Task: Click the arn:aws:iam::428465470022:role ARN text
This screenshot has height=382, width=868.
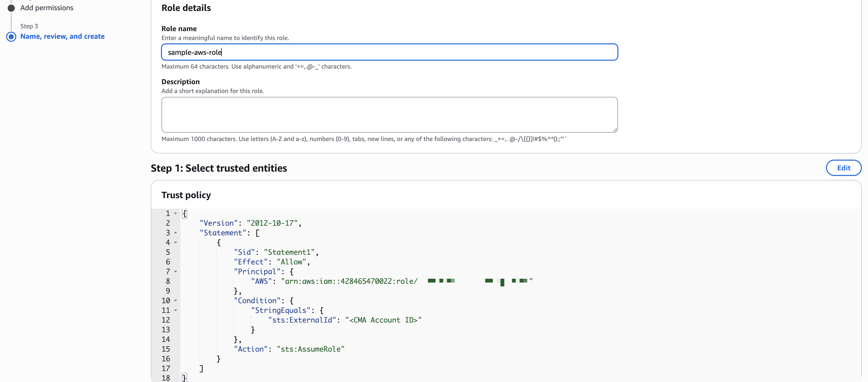Action: coord(350,281)
